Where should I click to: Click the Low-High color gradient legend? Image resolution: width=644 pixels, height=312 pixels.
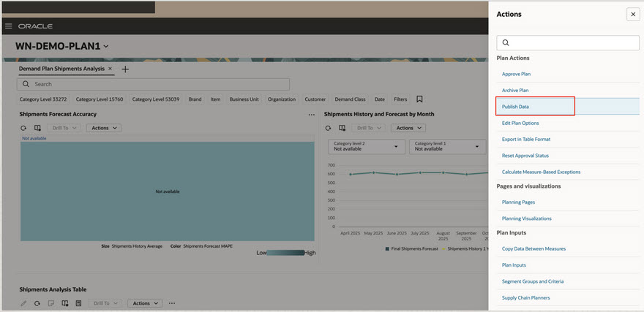pyautogui.click(x=286, y=253)
